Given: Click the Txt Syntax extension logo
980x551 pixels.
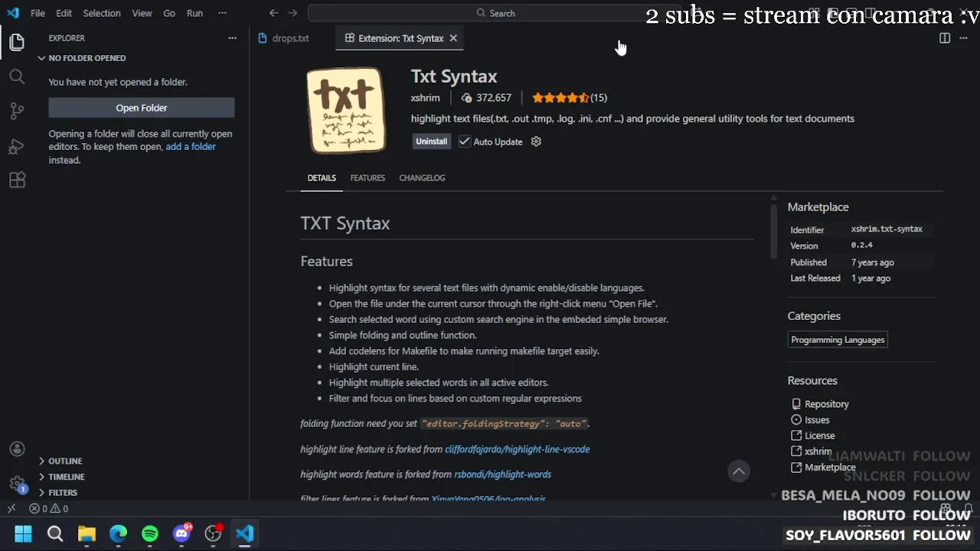Looking at the screenshot, I should (345, 111).
